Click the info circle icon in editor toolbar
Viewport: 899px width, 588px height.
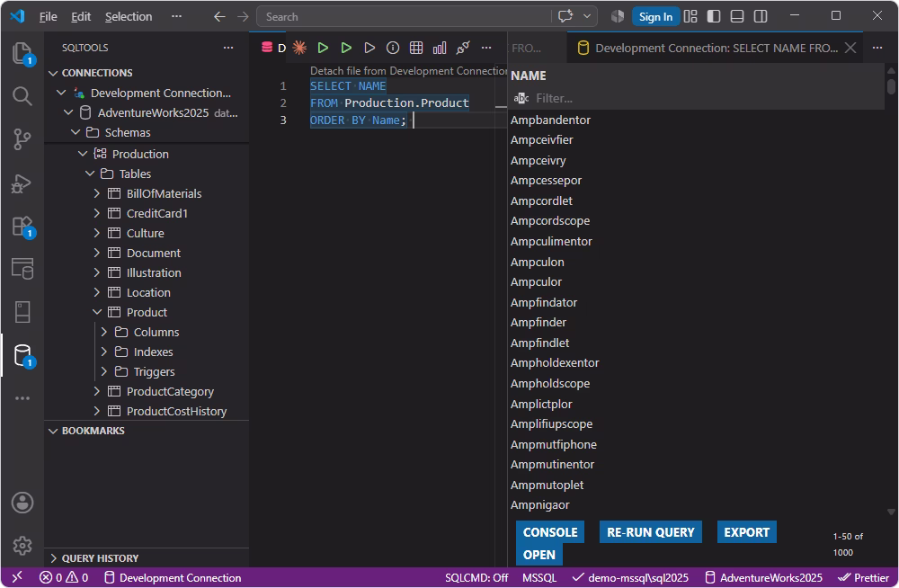(393, 48)
